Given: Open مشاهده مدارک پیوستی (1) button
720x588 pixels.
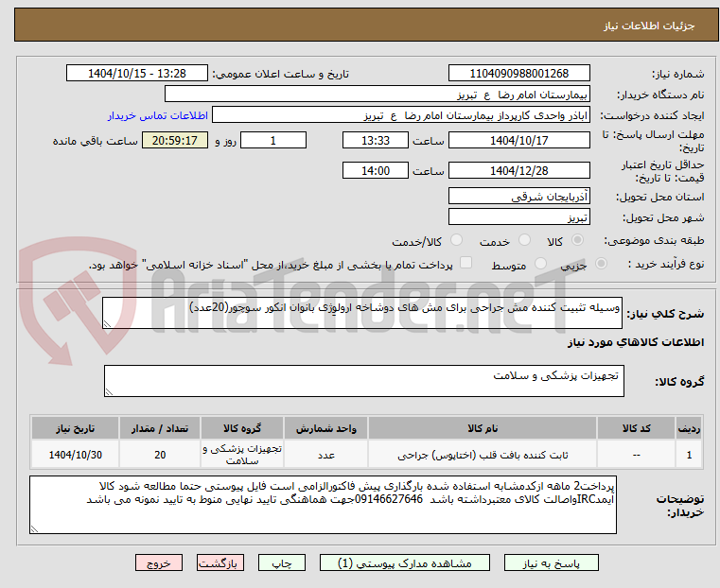Looking at the screenshot, I should (x=405, y=562).
